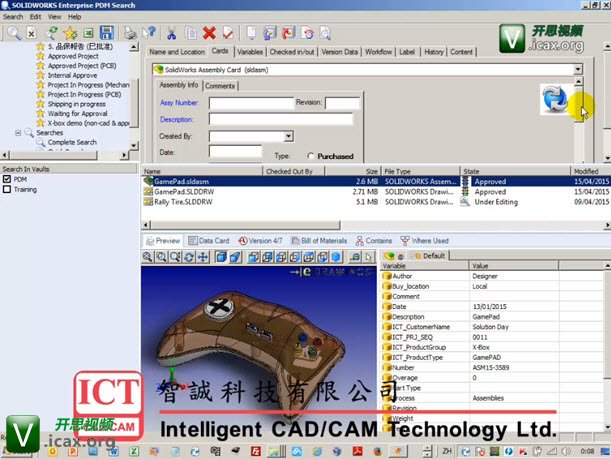Click the measure tool in preview toolbar

click(x=355, y=257)
